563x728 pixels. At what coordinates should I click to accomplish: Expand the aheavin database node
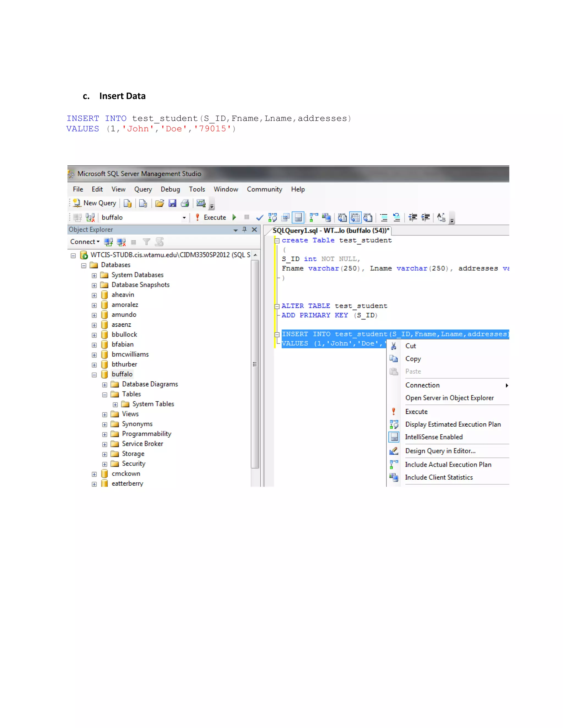[94, 295]
